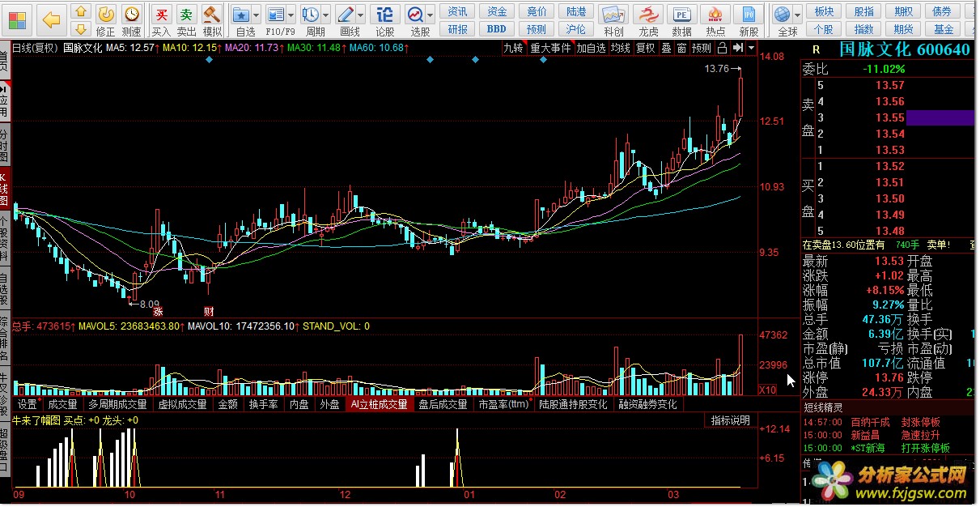
Task: Open the 论股 discussion icon
Action: pos(385,15)
